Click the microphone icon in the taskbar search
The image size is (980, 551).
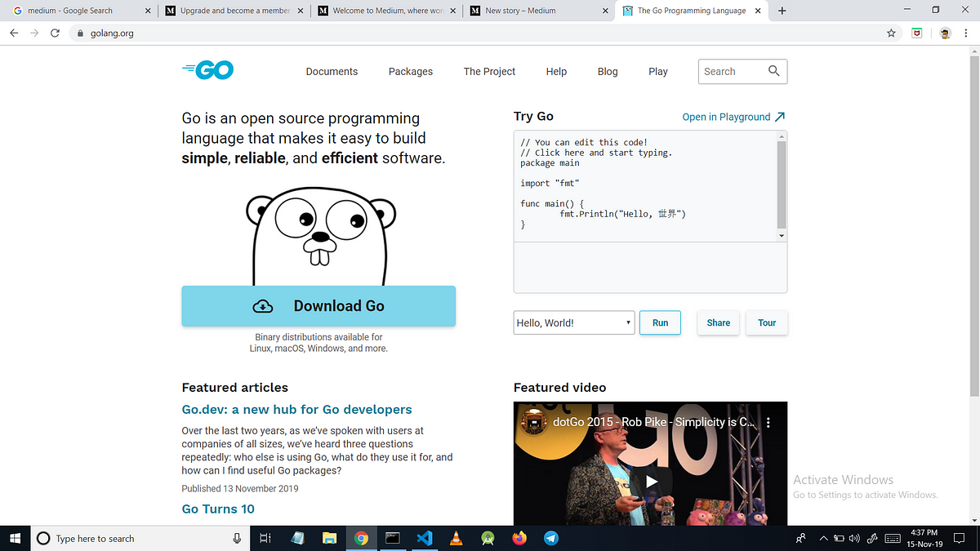237,538
